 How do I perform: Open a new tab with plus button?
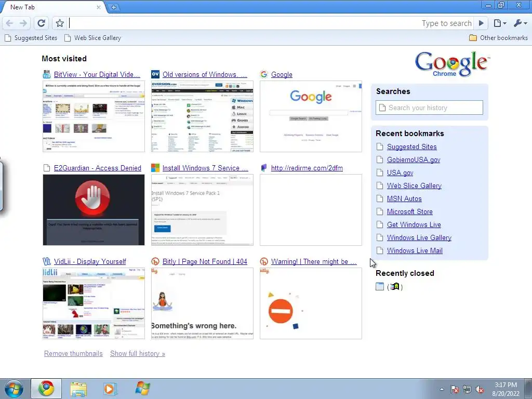point(114,7)
